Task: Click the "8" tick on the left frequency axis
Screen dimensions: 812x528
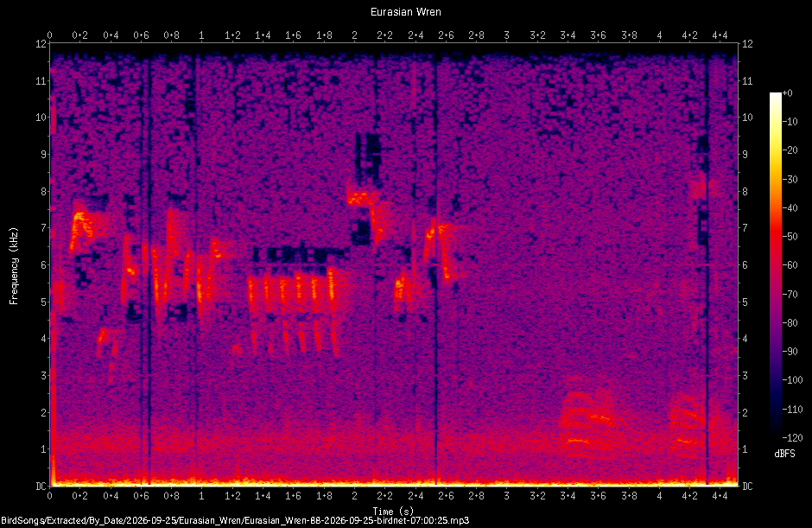Action: (43, 191)
